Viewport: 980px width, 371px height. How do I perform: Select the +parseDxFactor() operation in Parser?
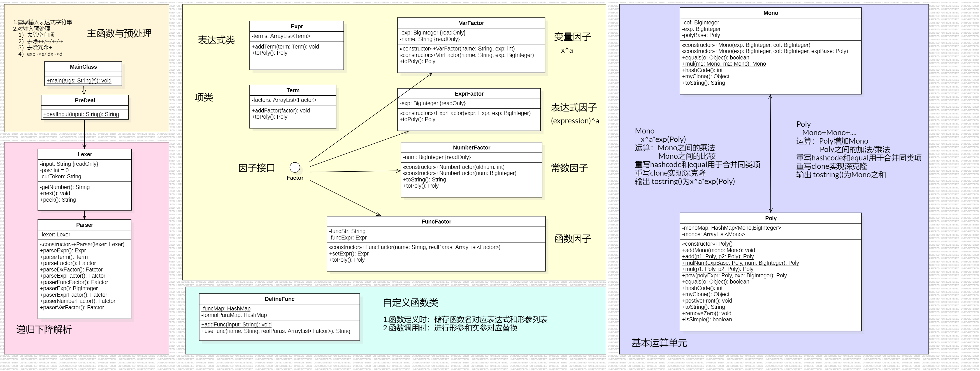[x=71, y=270]
